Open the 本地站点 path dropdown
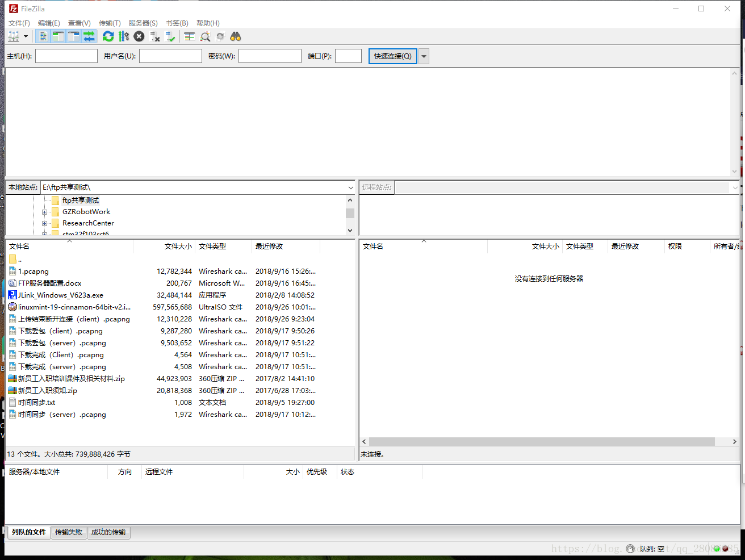The width and height of the screenshot is (745, 560). pos(350,187)
